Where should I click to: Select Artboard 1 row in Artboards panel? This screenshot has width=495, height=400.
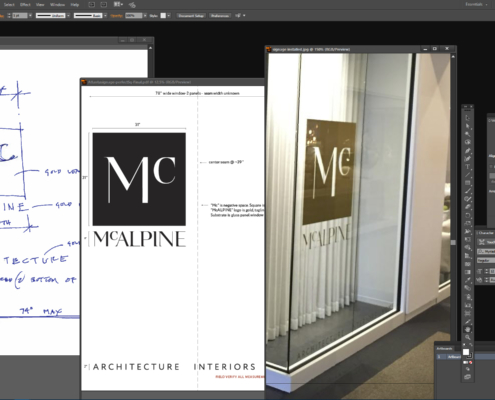pyautogui.click(x=449, y=357)
